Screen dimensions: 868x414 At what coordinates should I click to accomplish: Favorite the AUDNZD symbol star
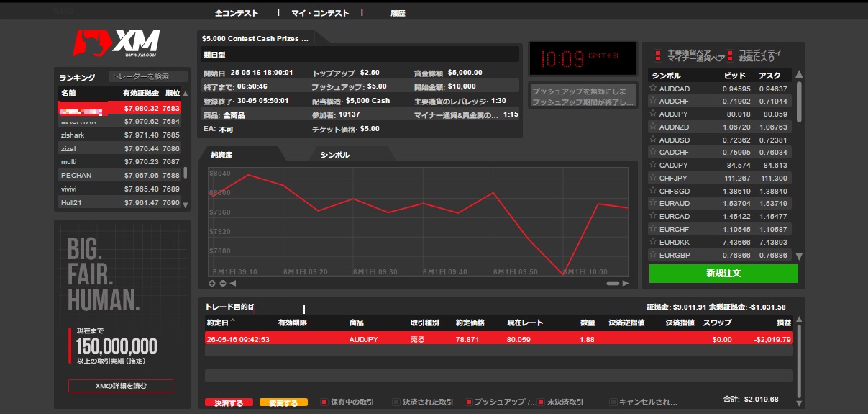[653, 127]
